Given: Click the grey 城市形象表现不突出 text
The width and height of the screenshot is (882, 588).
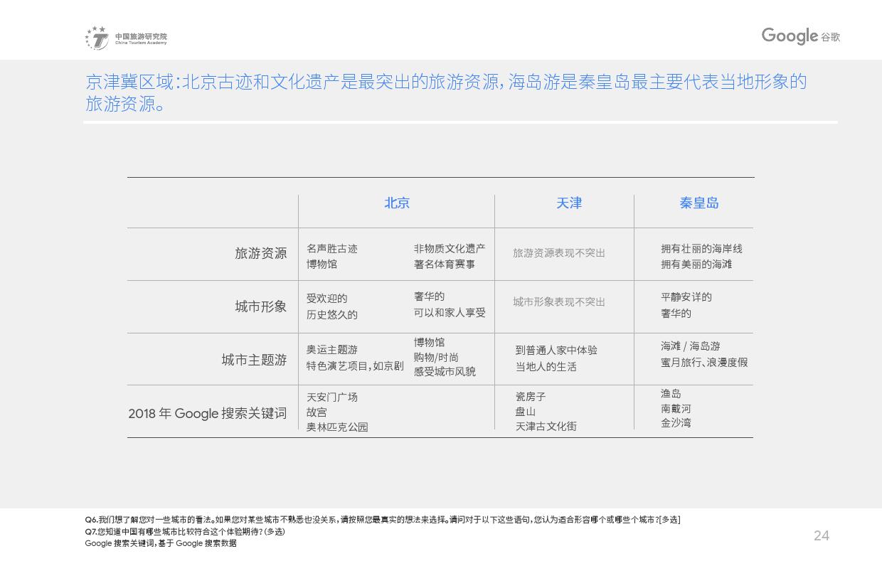Looking at the screenshot, I should click(x=558, y=302).
